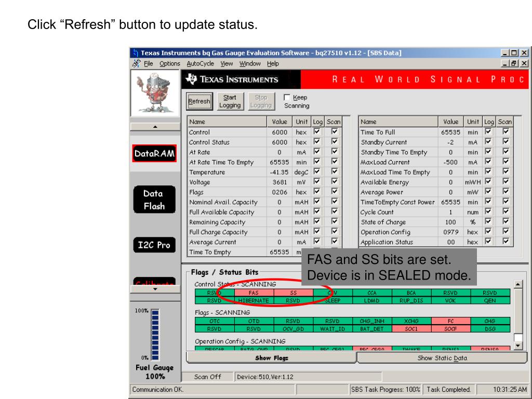The image size is (532, 399).
Task: Click the Scan Off status field
Action: pyautogui.click(x=208, y=377)
